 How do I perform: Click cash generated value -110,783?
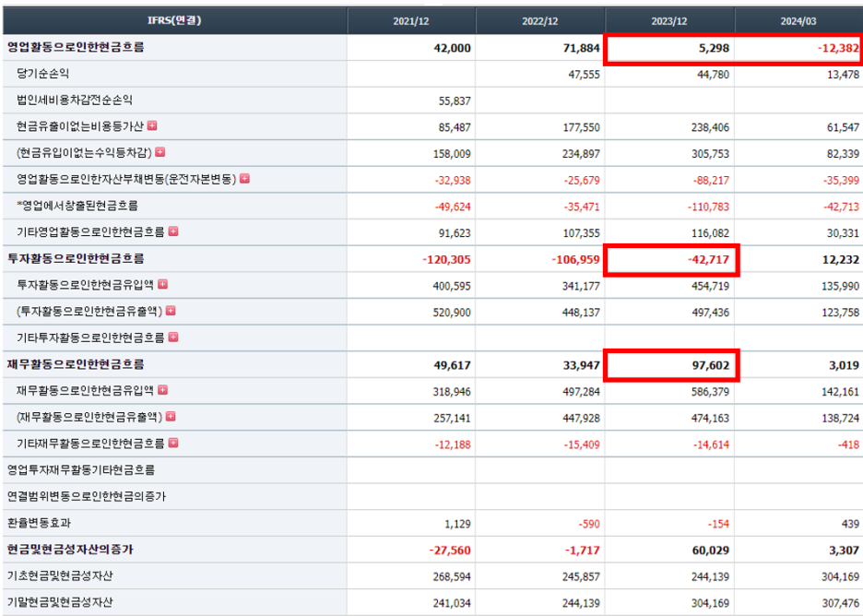point(708,207)
